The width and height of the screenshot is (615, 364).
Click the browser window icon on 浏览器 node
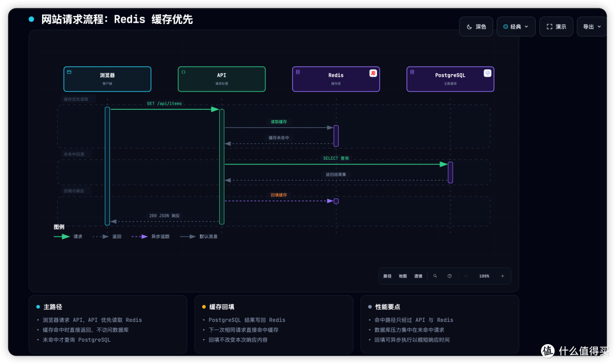point(69,72)
